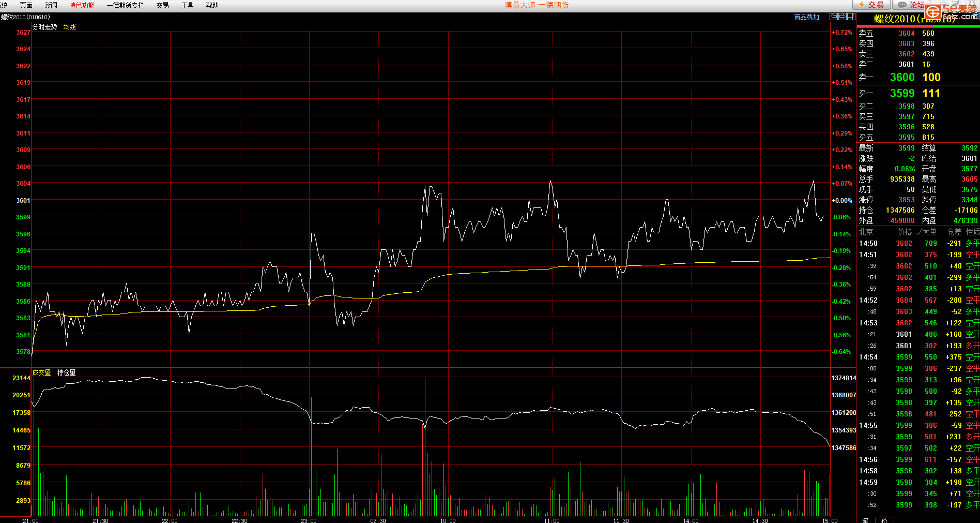
Task: Select the 成交量 volume tab
Action: point(41,372)
